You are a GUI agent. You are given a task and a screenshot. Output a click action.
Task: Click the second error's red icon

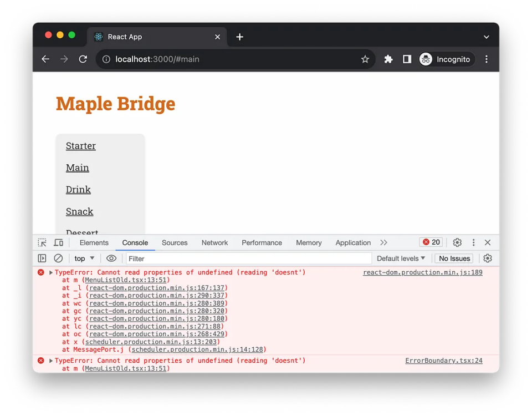(x=40, y=361)
